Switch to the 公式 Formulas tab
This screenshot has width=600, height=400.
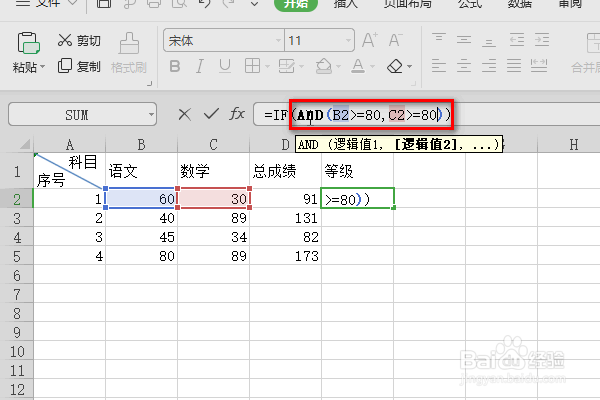click(470, 4)
